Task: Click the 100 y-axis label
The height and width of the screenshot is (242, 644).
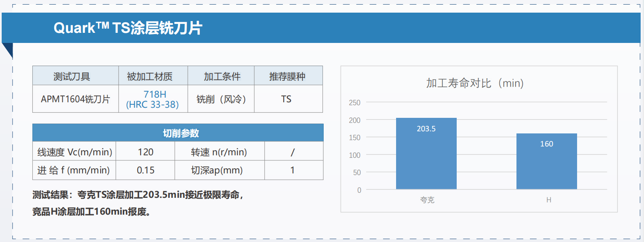Action: (x=355, y=155)
